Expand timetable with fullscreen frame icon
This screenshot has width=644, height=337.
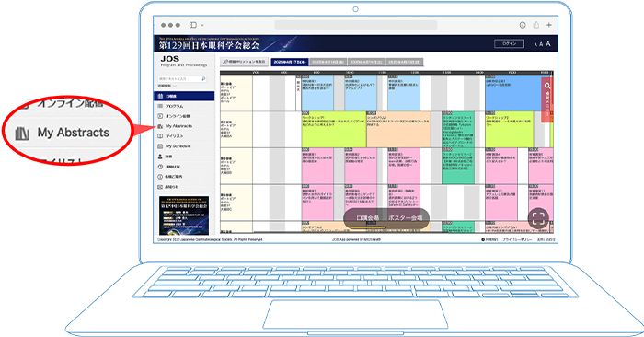tap(538, 218)
